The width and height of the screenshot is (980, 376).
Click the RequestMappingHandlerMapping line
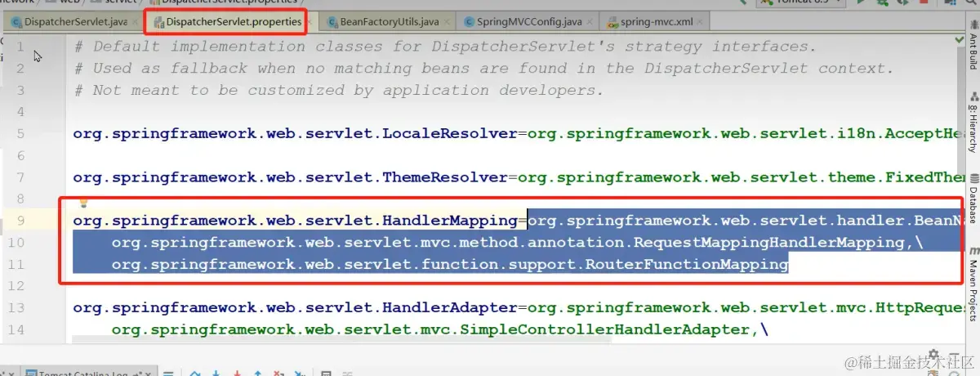(x=517, y=243)
